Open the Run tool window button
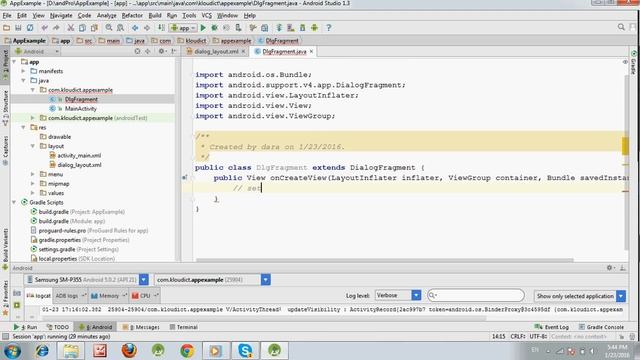This screenshot has width=640, height=360. point(25,327)
